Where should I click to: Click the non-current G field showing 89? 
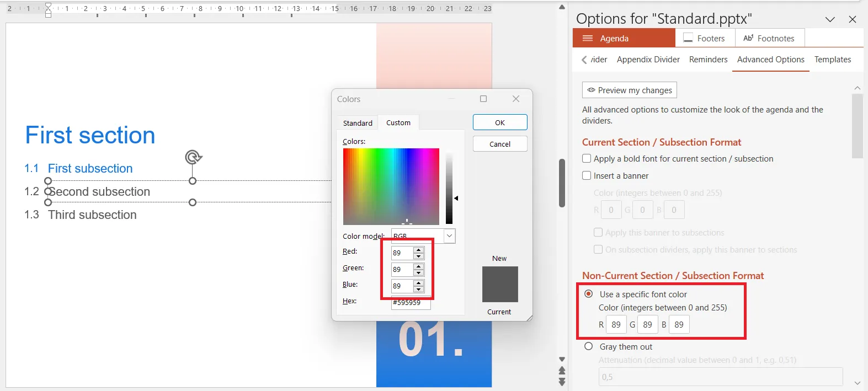[x=648, y=325]
